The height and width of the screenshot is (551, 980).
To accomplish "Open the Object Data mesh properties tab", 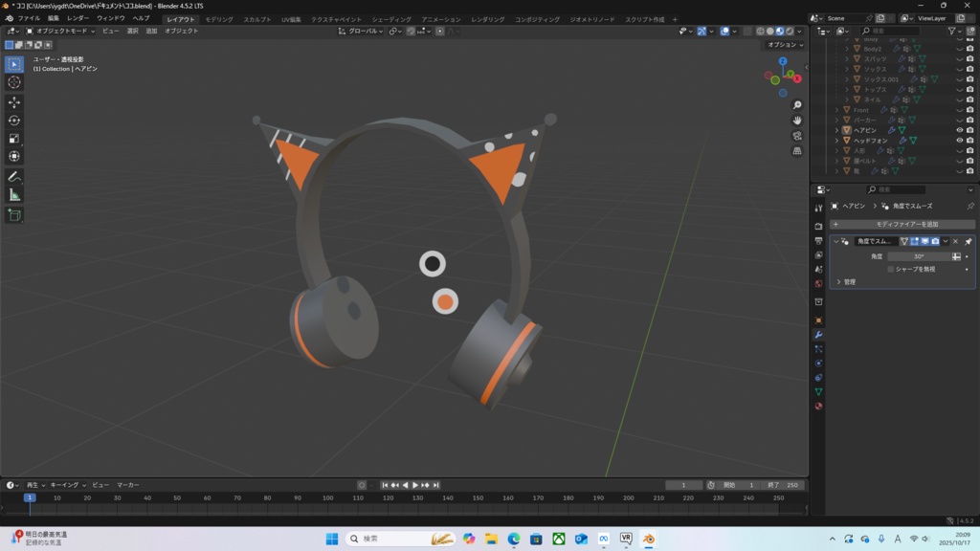I will [819, 391].
